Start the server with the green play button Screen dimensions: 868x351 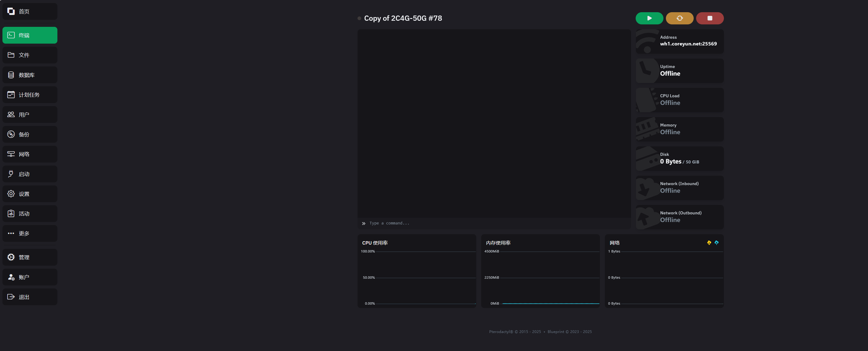point(649,18)
